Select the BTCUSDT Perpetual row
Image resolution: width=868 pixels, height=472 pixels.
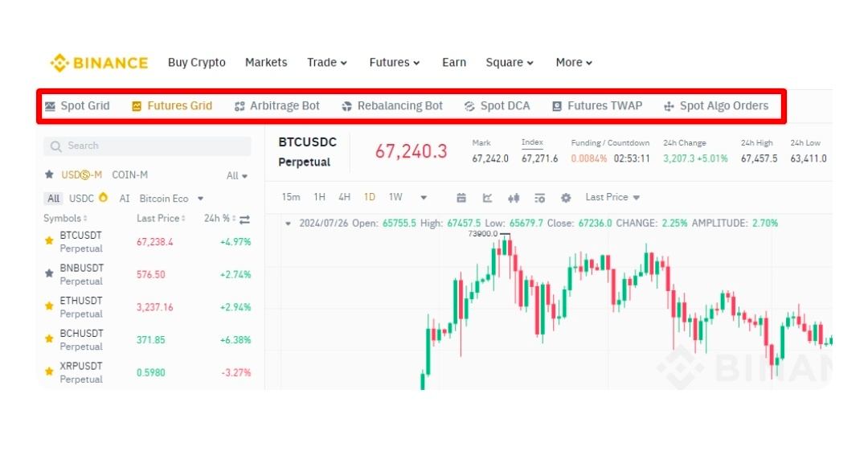pyautogui.click(x=147, y=242)
